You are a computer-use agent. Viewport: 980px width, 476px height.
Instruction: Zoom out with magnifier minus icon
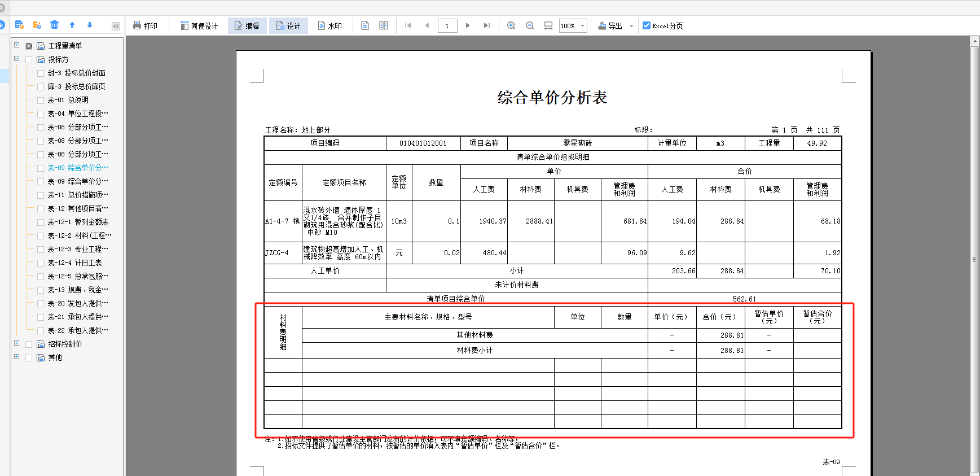pos(530,25)
